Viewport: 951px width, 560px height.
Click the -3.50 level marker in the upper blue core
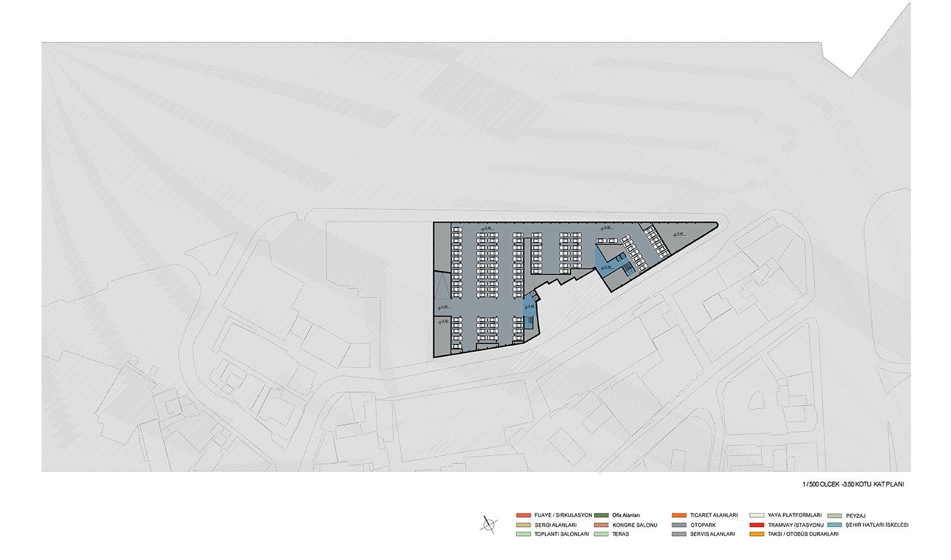point(607,267)
